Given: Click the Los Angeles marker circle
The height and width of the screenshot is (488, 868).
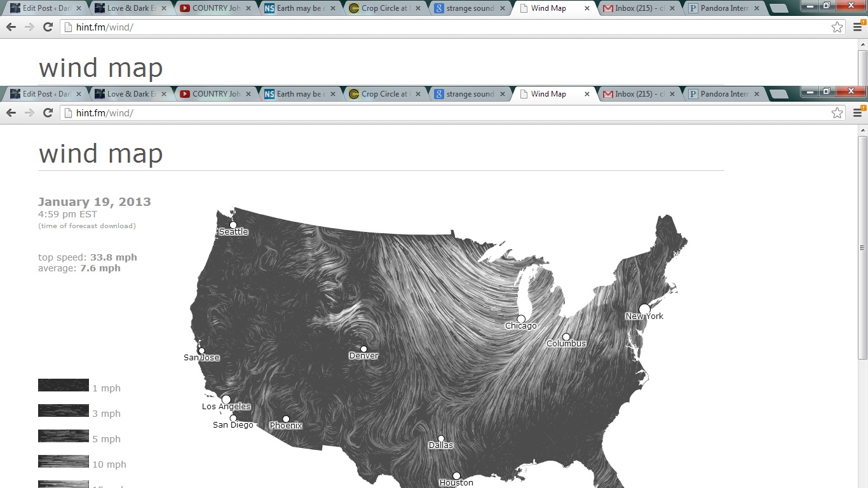Looking at the screenshot, I should 226,400.
